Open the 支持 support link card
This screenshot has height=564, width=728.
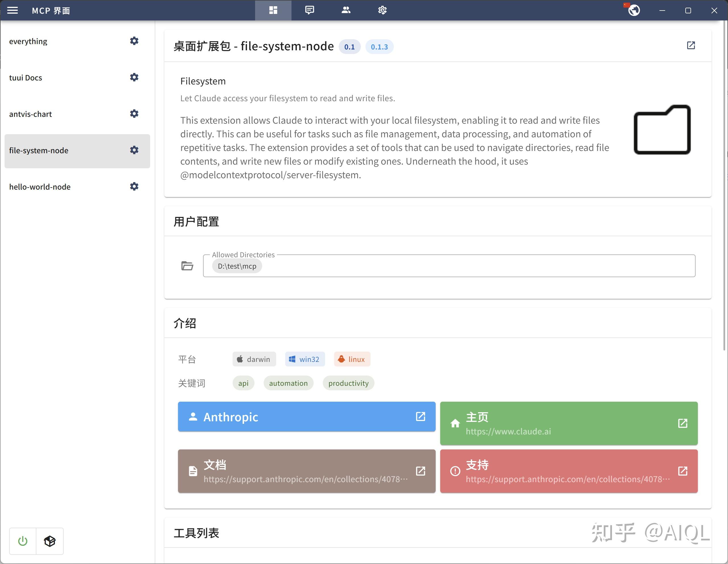click(568, 471)
